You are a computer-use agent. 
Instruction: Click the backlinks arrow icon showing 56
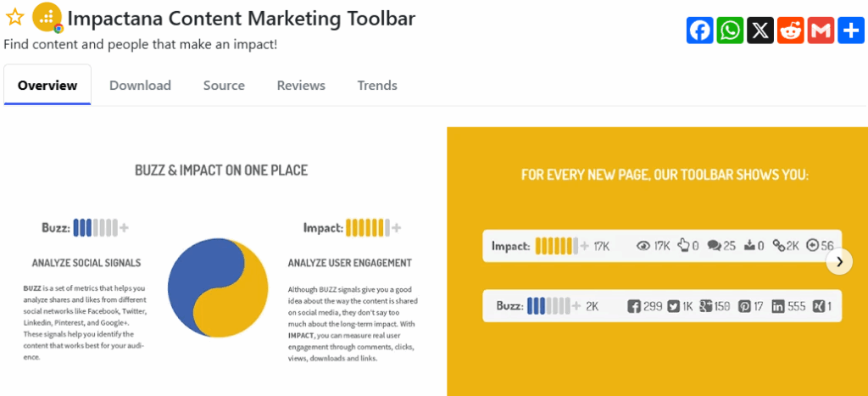[x=813, y=245]
